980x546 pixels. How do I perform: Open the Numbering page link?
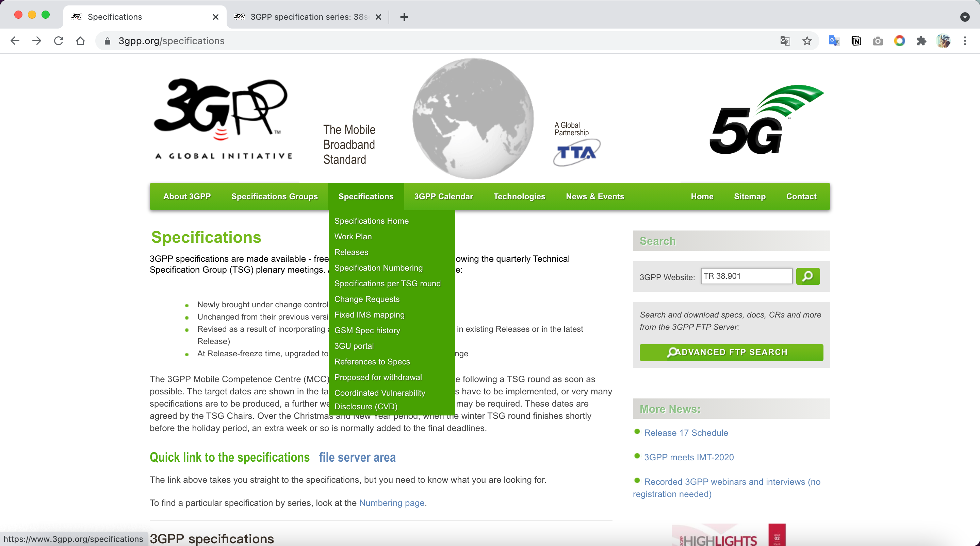[391, 503]
